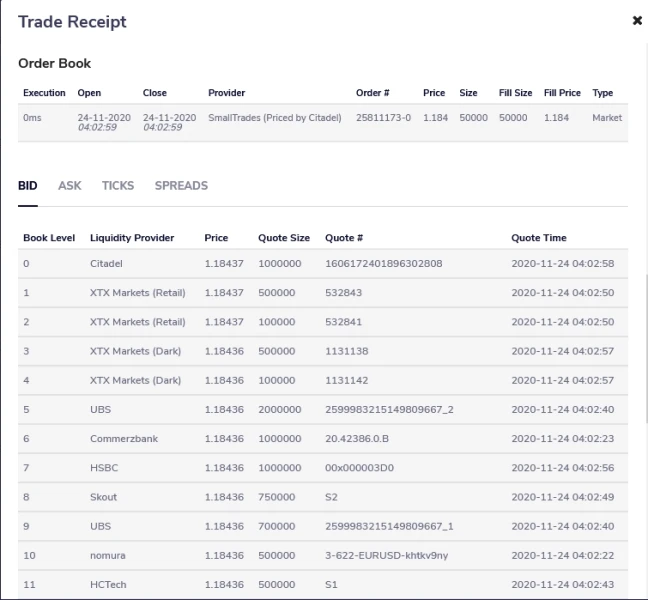Image resolution: width=648 pixels, height=600 pixels.
Task: Close the Trade Receipt dialog
Action: [637, 21]
